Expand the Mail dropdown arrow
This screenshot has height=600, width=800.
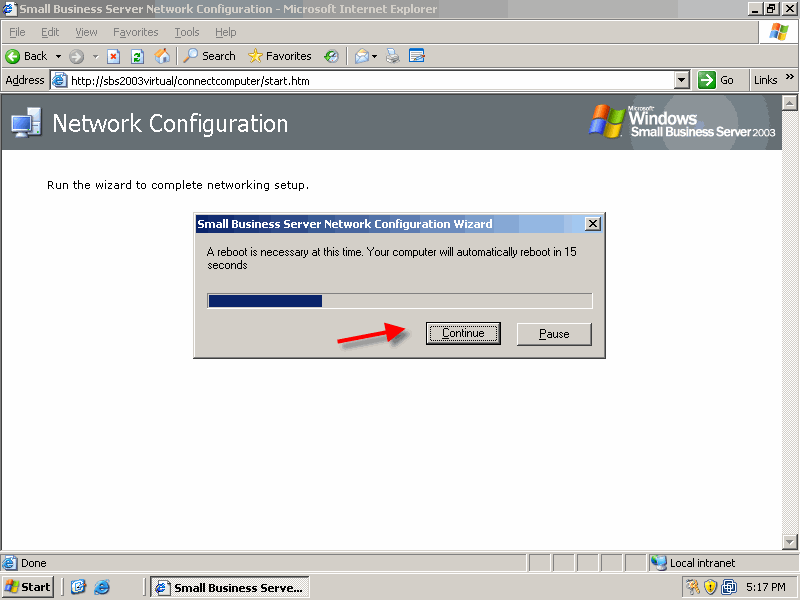pyautogui.click(x=374, y=56)
